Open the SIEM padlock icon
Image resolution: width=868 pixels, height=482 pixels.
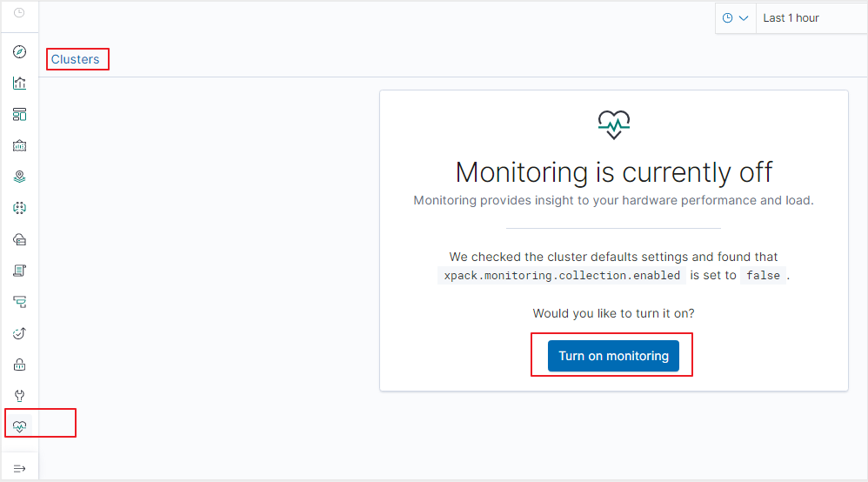click(19, 365)
